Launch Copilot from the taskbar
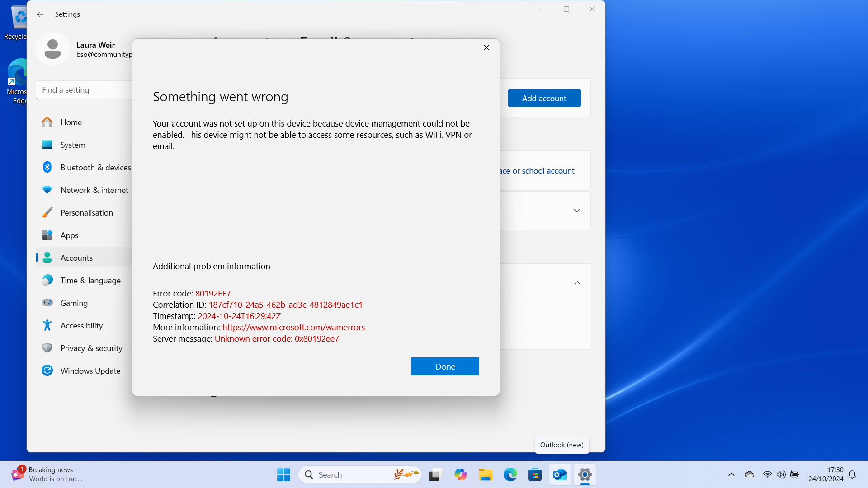 click(460, 474)
